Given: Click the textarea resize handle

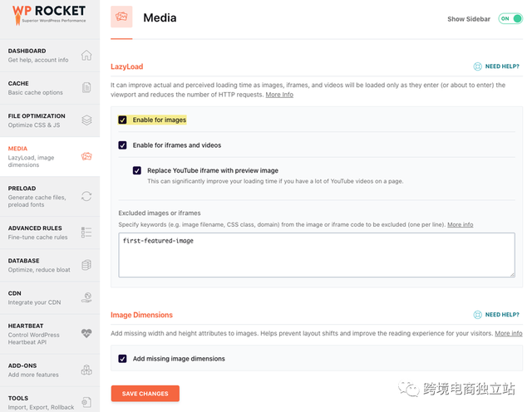Looking at the screenshot, I should 512,274.
